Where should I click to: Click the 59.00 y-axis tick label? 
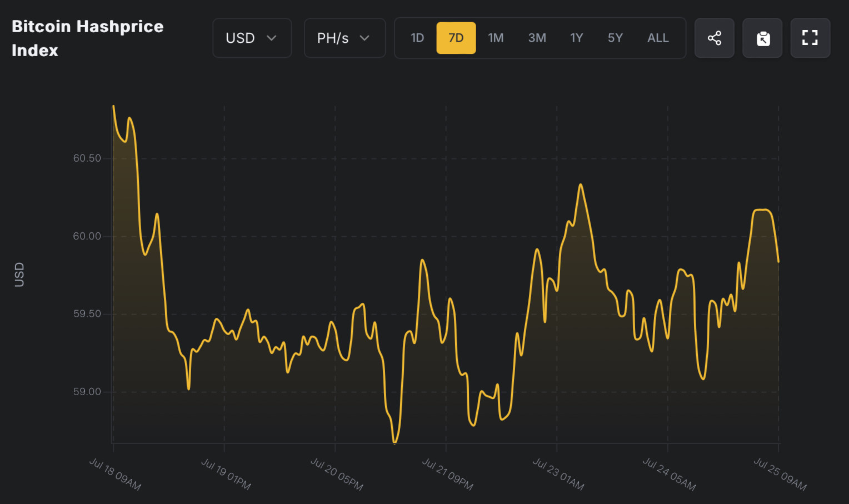pyautogui.click(x=87, y=392)
